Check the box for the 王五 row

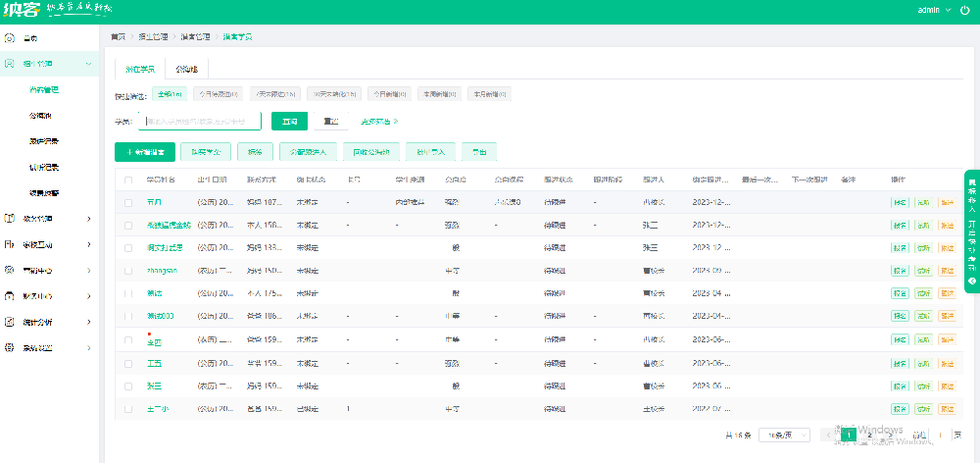128,364
